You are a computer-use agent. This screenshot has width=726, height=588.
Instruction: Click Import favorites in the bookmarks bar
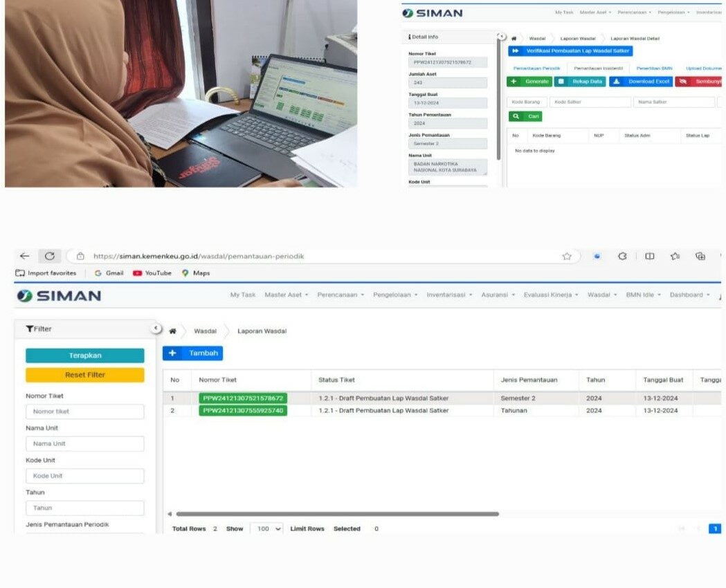pyautogui.click(x=46, y=273)
